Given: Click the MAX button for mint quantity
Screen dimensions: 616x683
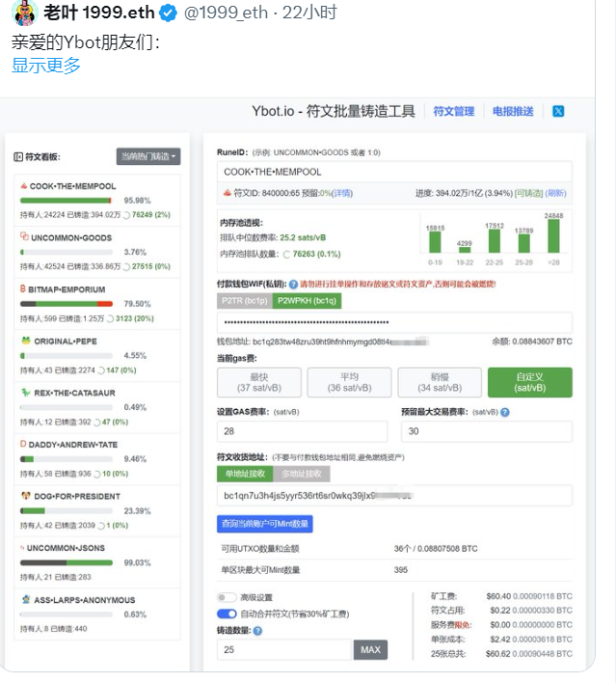Looking at the screenshot, I should (x=370, y=650).
